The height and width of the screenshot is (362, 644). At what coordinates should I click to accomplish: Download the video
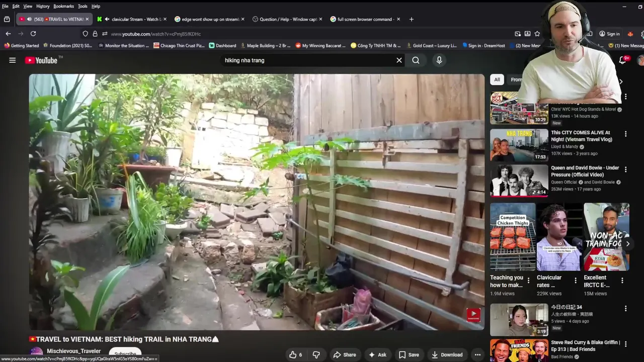[x=447, y=354]
